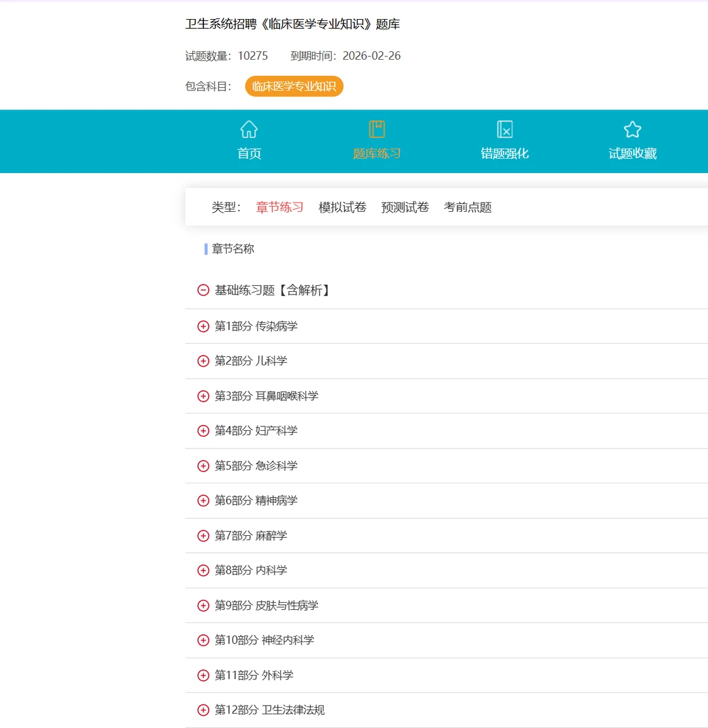Image resolution: width=708 pixels, height=728 pixels.
Task: Click the 第8部分 内科学 text
Action: coord(251,570)
